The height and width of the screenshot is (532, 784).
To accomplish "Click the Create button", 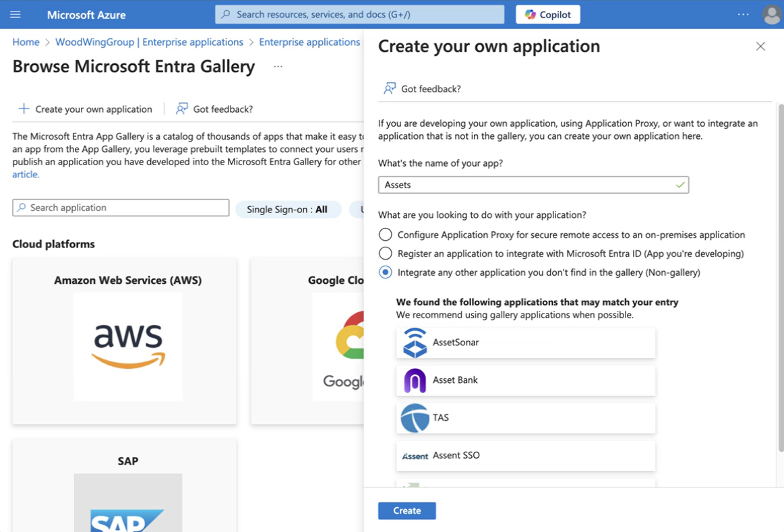I will click(407, 510).
